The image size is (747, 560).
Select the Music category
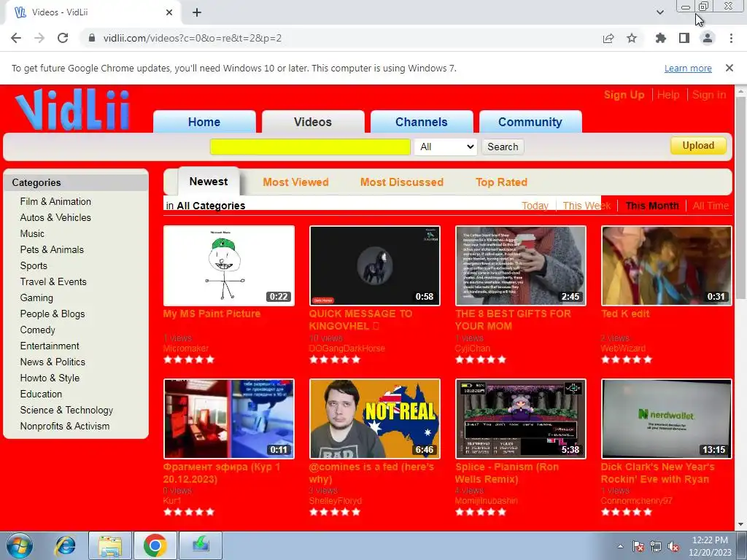point(32,234)
